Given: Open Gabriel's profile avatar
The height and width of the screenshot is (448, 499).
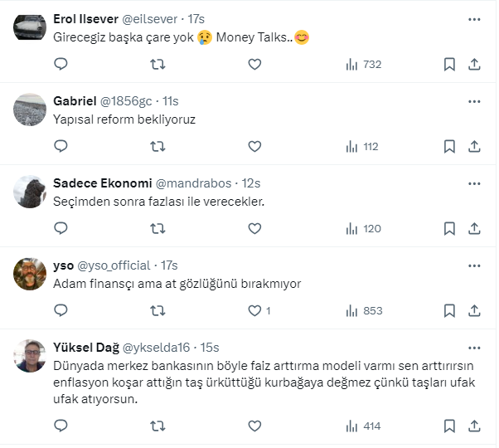Looking at the screenshot, I should (30, 110).
